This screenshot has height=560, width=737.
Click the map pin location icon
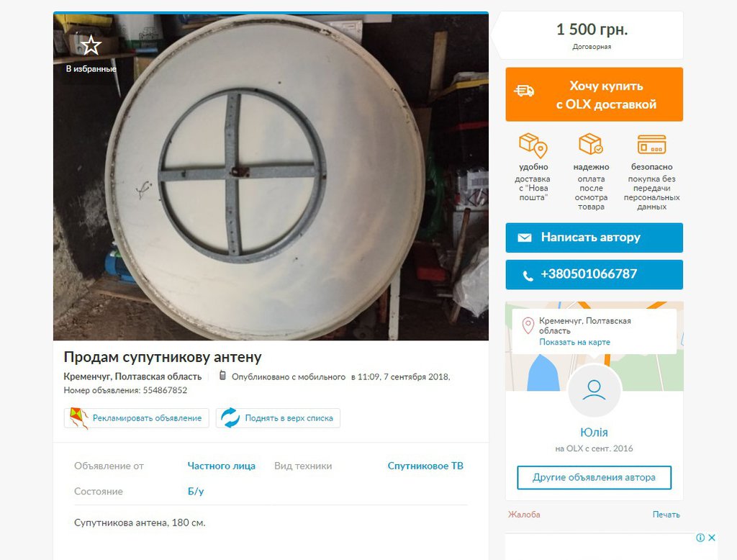528,325
